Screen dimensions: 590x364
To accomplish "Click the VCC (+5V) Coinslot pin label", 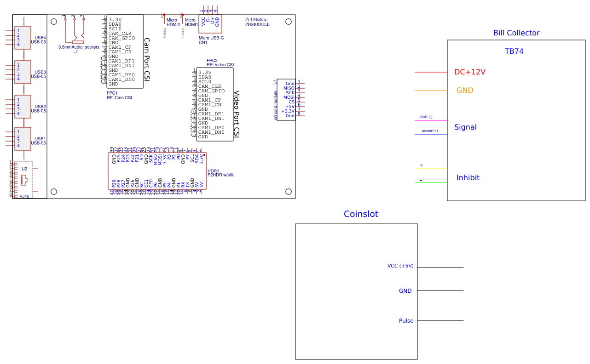I will 400,266.
